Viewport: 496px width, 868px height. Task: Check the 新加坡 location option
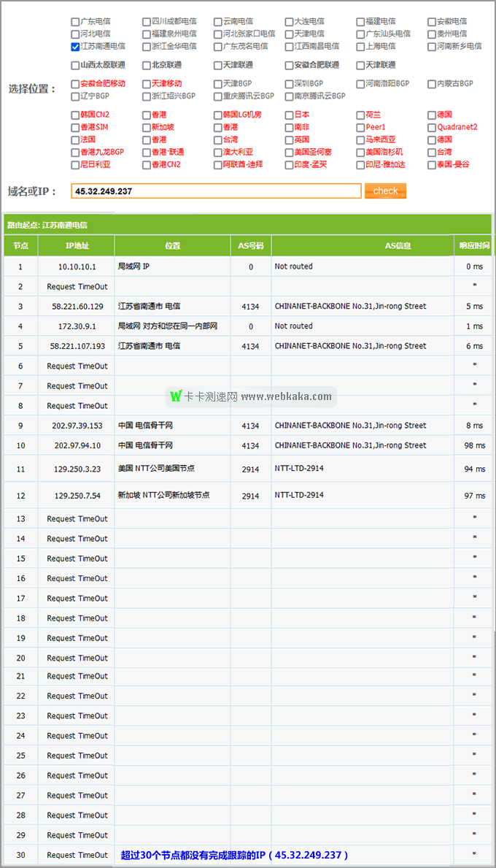pyautogui.click(x=147, y=128)
